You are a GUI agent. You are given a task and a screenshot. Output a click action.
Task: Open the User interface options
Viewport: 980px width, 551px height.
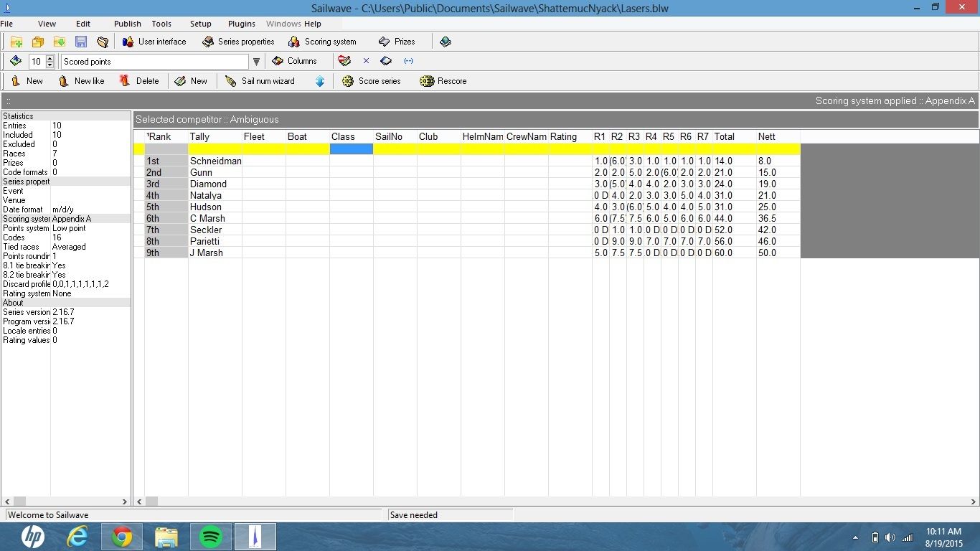point(154,42)
